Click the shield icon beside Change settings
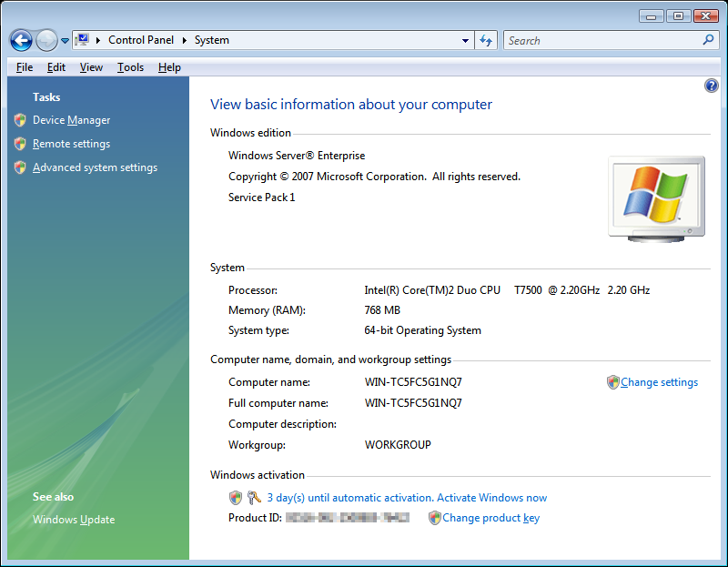 click(612, 382)
